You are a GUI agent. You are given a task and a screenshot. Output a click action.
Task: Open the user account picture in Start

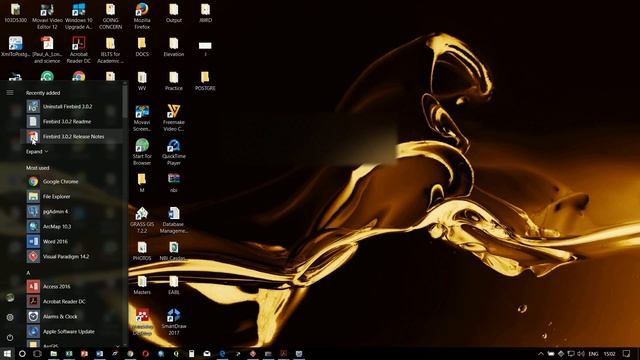pyautogui.click(x=10, y=298)
